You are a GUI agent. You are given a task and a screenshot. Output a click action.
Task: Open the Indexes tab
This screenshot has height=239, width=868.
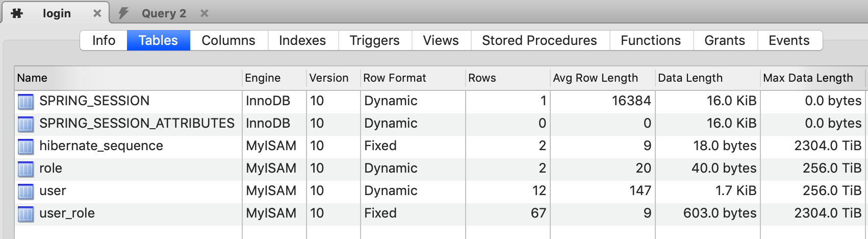pyautogui.click(x=302, y=40)
